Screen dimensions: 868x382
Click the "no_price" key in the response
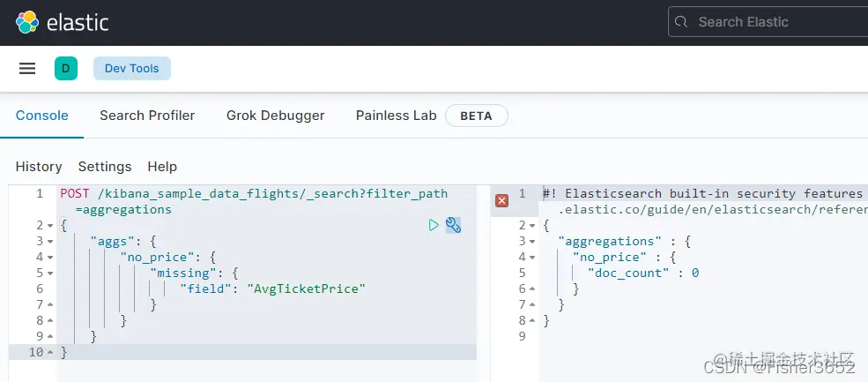pos(610,258)
